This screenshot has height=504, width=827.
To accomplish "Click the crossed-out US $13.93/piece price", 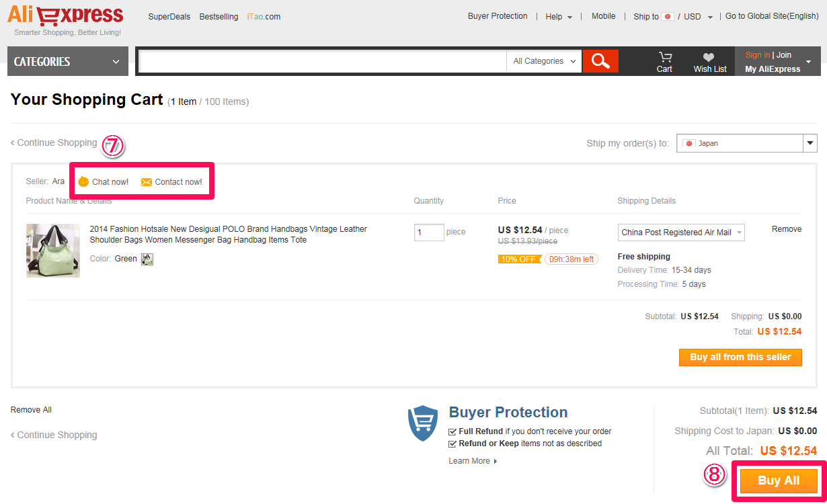I will 528,241.
